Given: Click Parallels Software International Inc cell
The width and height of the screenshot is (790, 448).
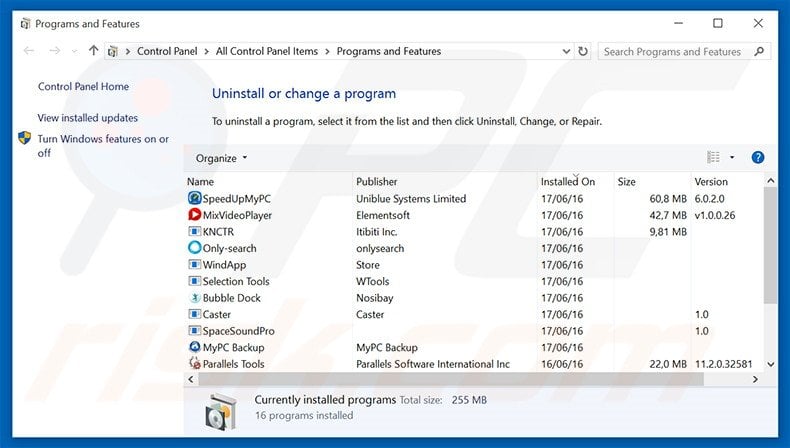Looking at the screenshot, I should (433, 364).
